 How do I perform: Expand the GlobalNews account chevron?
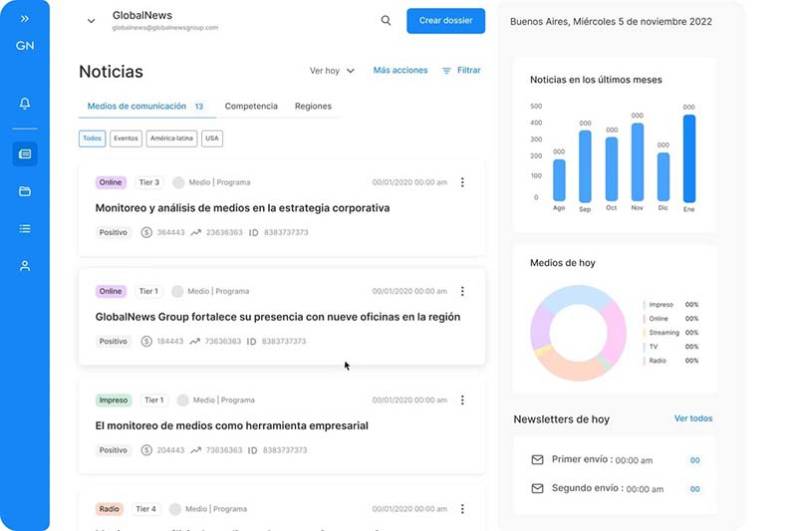91,21
